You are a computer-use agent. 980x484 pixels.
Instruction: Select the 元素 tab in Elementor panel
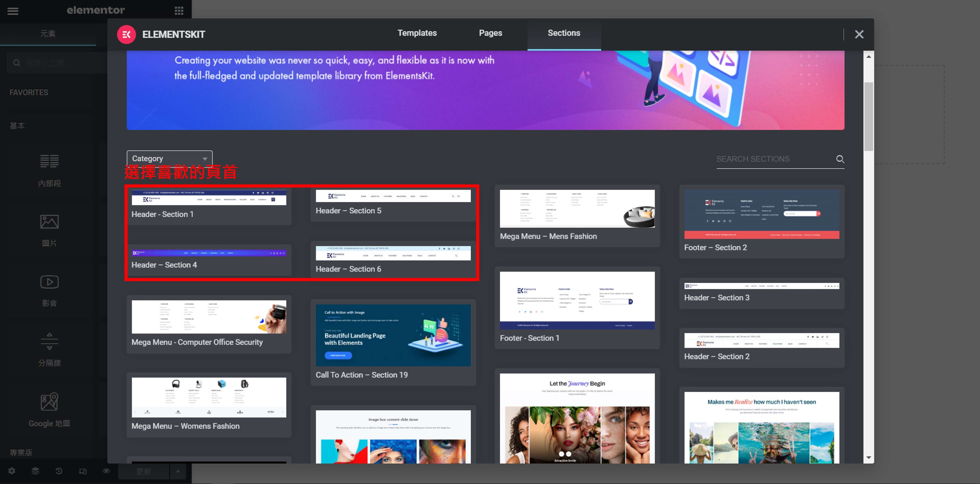(x=48, y=34)
